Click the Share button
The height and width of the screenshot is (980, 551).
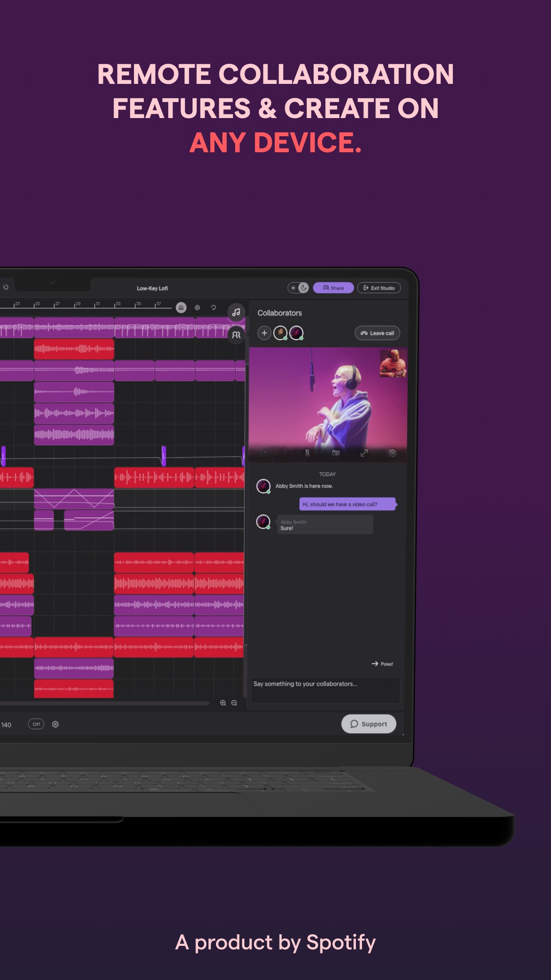(333, 288)
